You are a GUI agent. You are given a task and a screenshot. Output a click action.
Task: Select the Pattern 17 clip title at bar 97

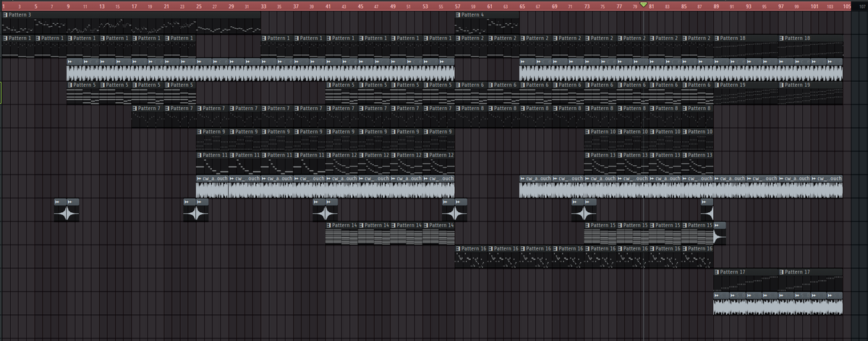point(797,271)
